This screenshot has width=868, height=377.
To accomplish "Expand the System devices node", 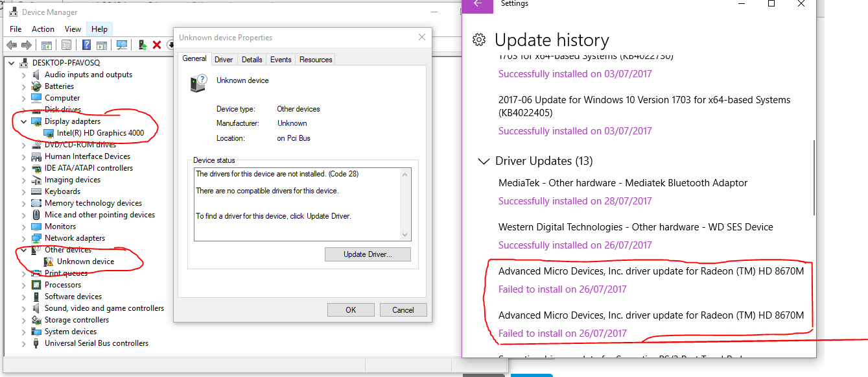I will [24, 332].
